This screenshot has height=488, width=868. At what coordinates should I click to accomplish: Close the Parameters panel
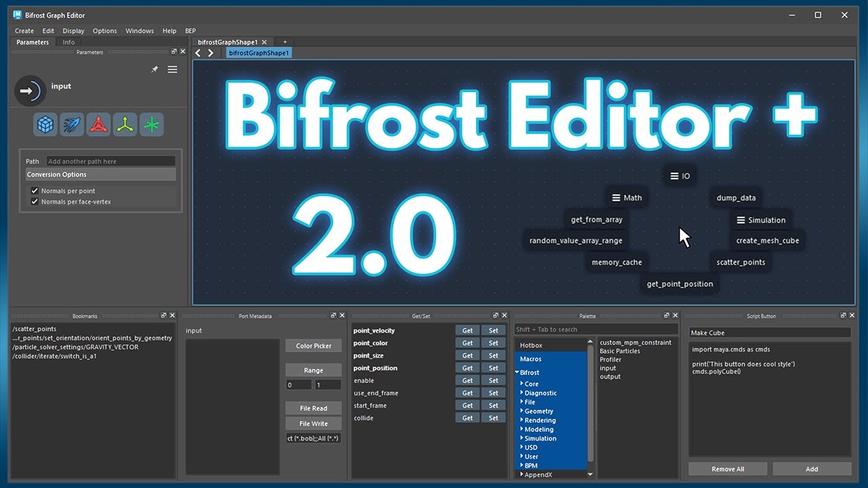[182, 52]
